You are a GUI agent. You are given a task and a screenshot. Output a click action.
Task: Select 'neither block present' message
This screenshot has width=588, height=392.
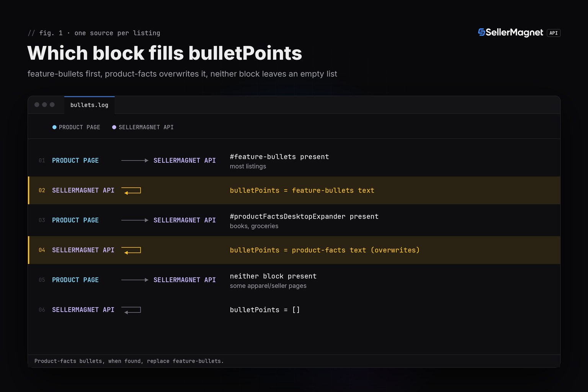(273, 276)
